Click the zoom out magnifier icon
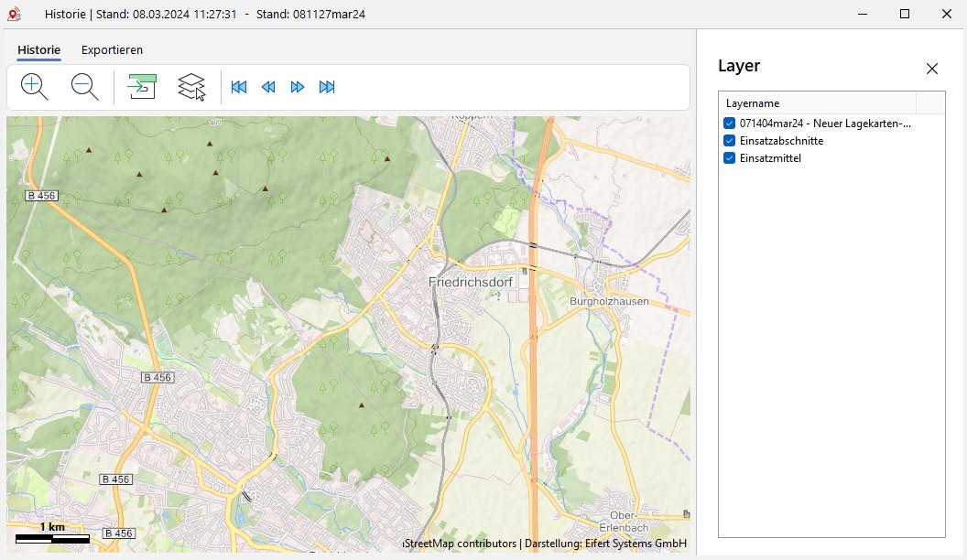This screenshot has width=967, height=560. coord(84,87)
